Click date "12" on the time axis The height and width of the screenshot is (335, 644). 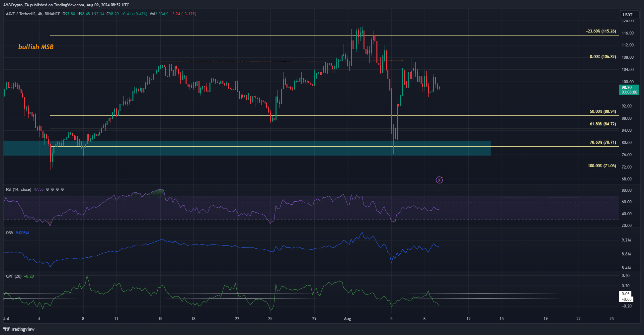[468, 319]
